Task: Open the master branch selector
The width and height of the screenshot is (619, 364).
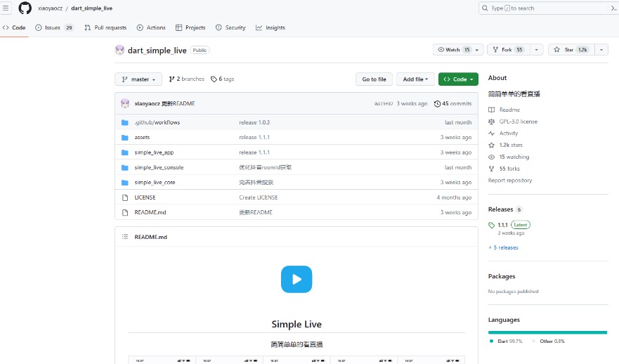Action: pos(138,79)
